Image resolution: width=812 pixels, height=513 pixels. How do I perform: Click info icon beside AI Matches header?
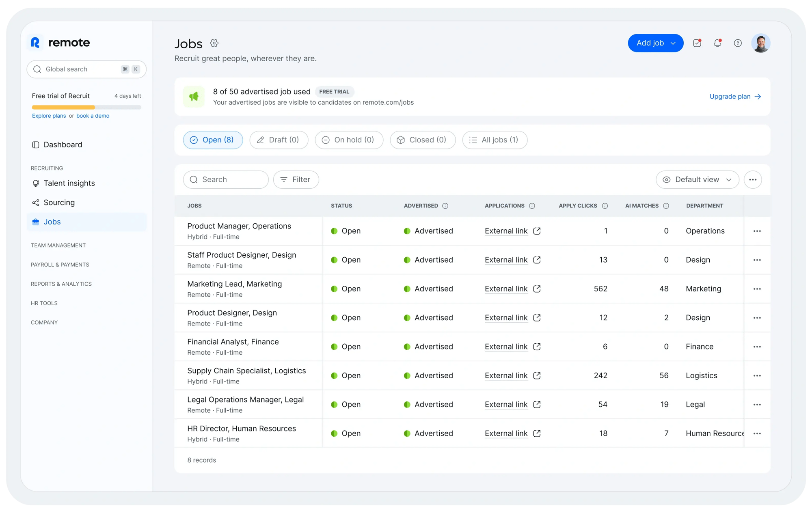pos(666,206)
